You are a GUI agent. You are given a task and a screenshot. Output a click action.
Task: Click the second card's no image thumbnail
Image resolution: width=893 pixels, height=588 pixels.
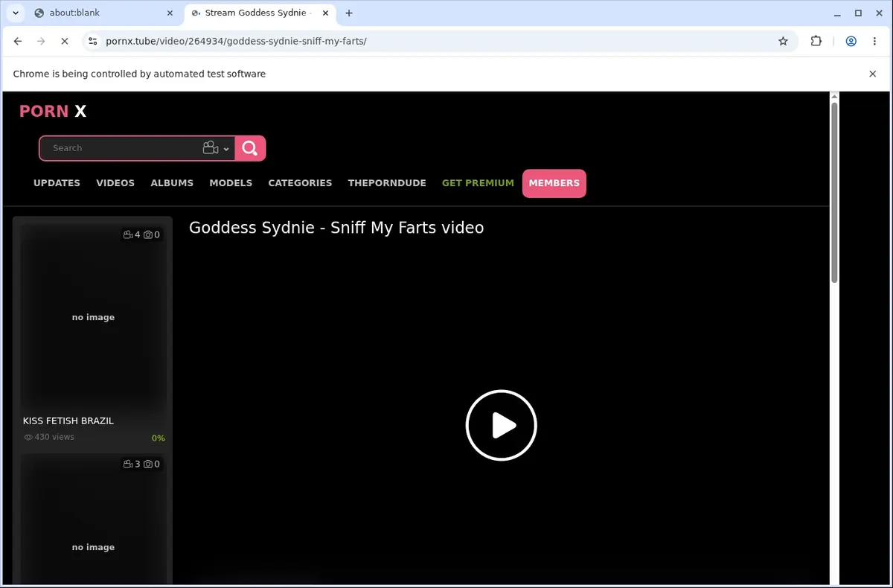tap(93, 521)
